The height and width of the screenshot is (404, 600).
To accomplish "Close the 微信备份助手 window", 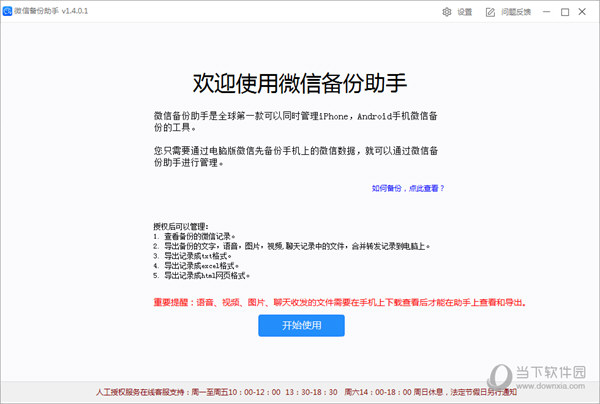I will [x=582, y=12].
